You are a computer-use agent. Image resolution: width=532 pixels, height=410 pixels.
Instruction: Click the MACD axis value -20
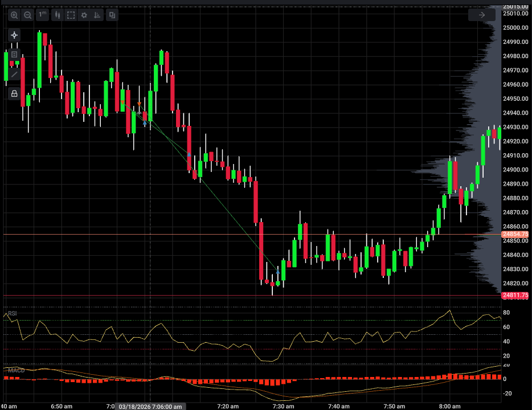508,393
